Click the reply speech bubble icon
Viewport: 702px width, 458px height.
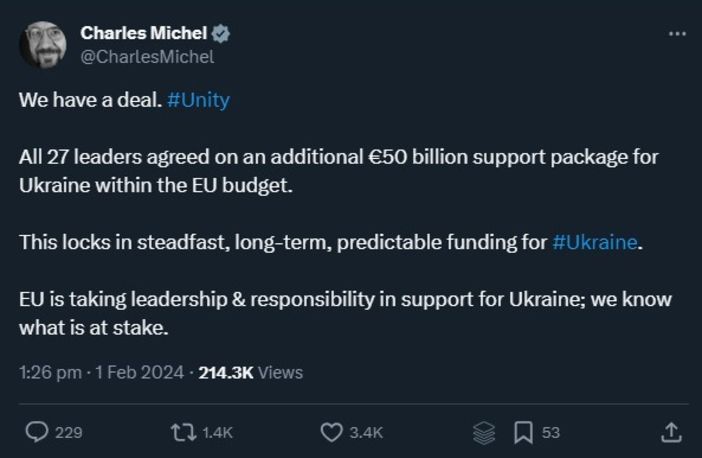pyautogui.click(x=36, y=432)
